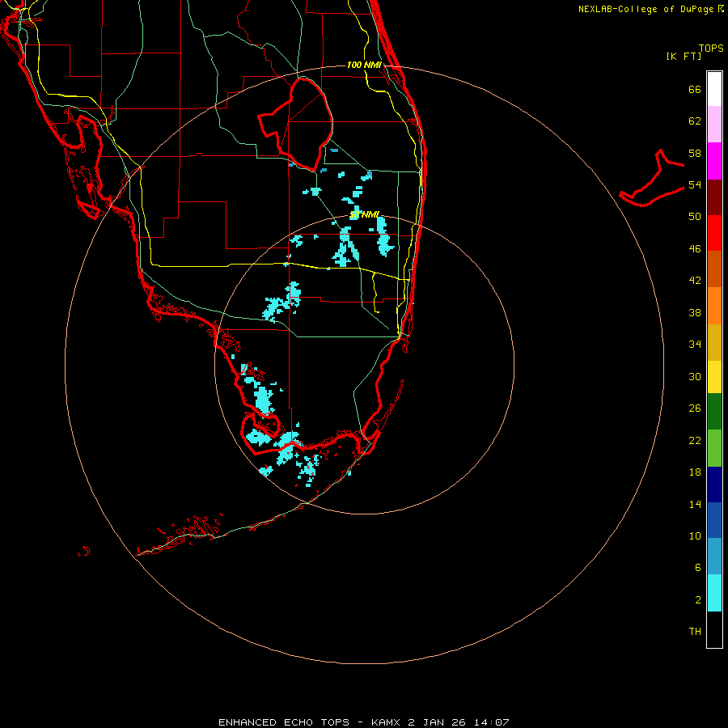Click the gold 38 kft legend swatch

click(x=714, y=342)
